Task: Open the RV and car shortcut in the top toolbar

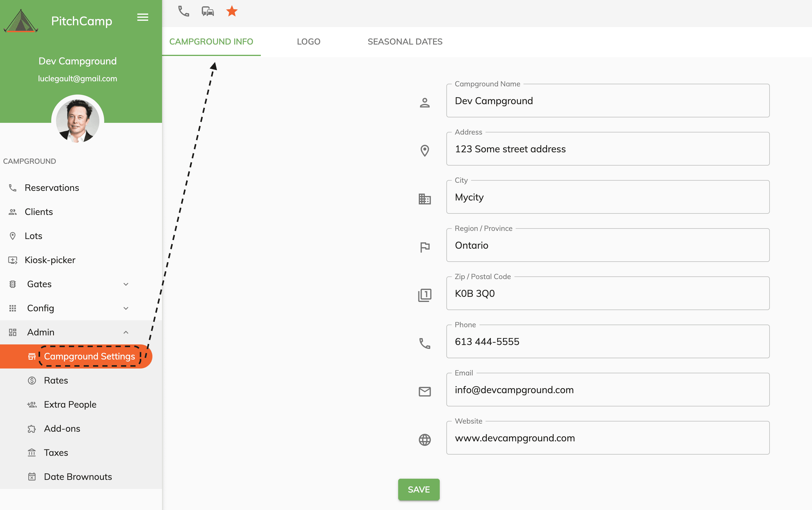Action: [208, 11]
